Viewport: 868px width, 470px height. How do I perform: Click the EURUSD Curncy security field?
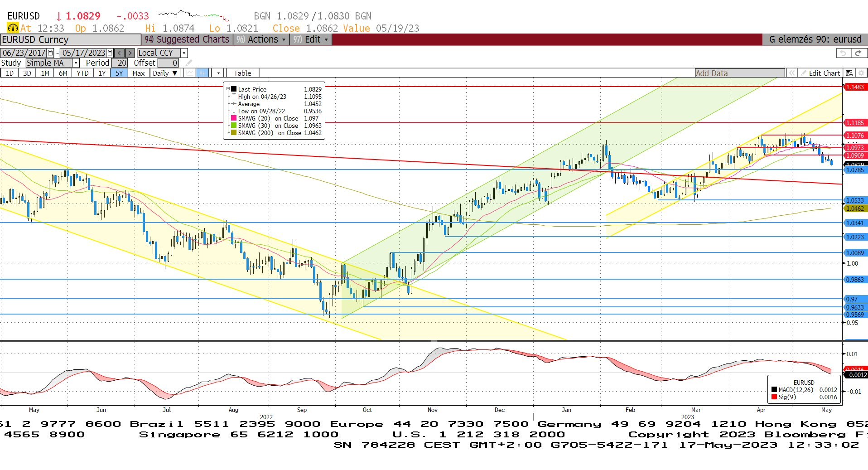(71, 40)
